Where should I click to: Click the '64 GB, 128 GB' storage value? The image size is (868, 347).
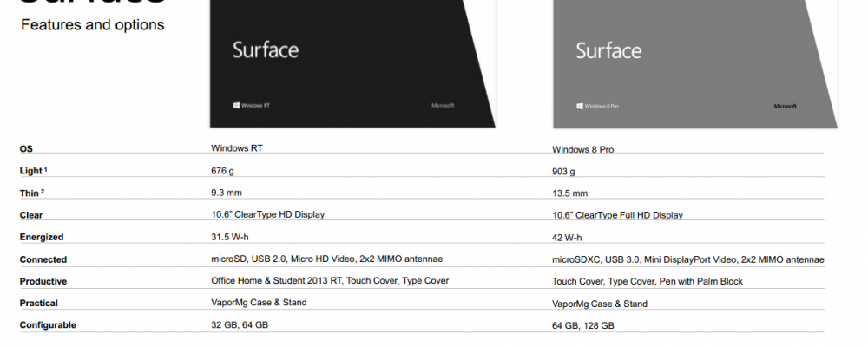click(583, 326)
